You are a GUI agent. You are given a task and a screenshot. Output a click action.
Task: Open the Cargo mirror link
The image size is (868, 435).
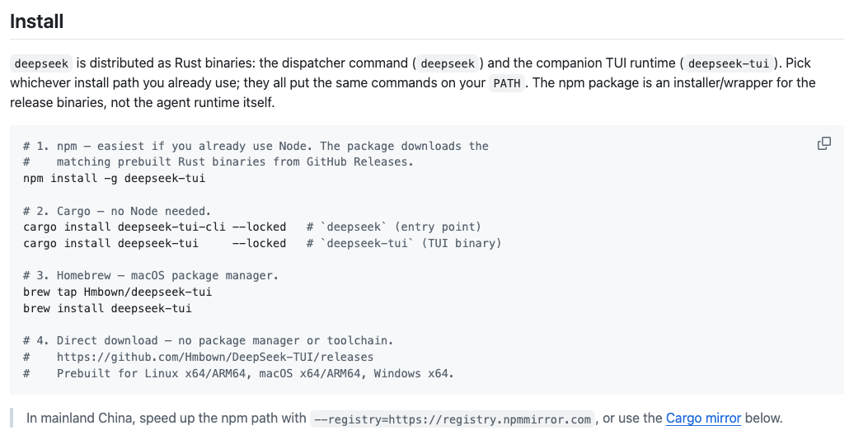[703, 419]
